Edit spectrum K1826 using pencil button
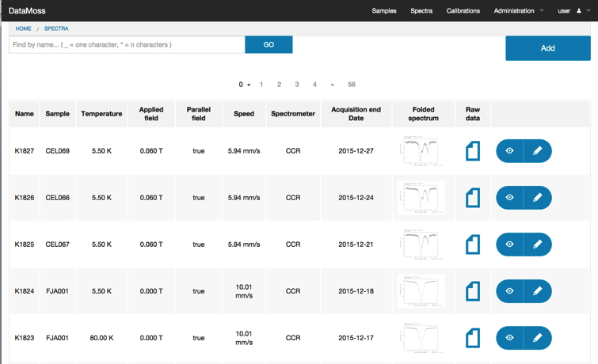 [x=537, y=198]
